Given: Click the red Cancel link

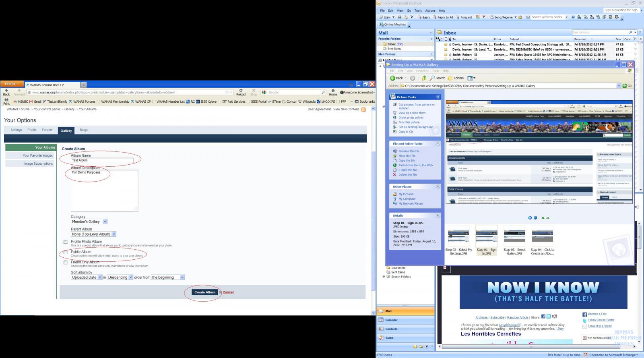Looking at the screenshot, I should tap(228, 292).
